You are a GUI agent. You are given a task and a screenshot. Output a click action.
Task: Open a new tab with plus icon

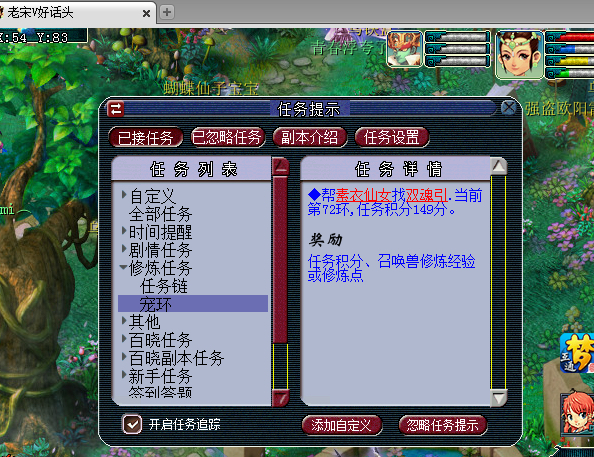pos(167,12)
